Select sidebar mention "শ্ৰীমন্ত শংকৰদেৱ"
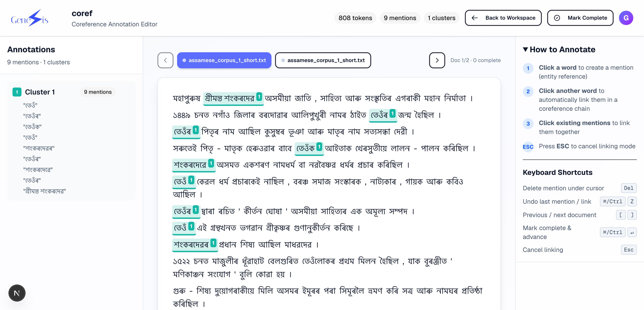The height and width of the screenshot is (310, 644). click(x=44, y=191)
